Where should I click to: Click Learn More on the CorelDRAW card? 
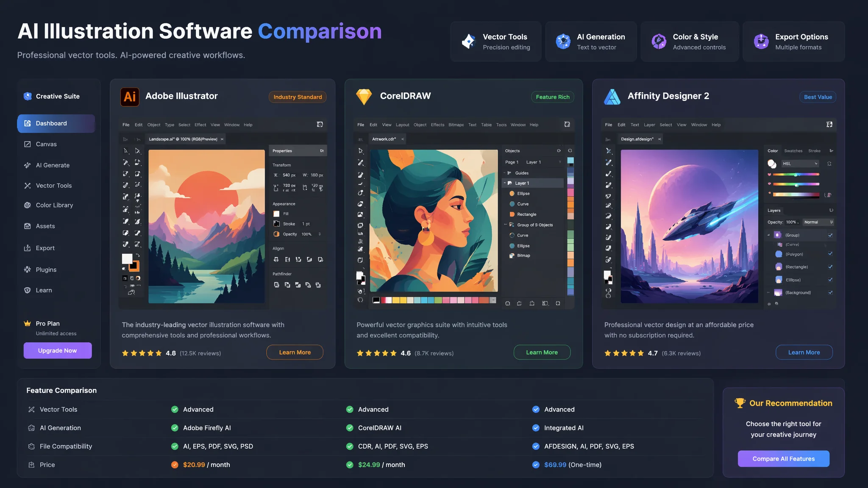point(542,352)
